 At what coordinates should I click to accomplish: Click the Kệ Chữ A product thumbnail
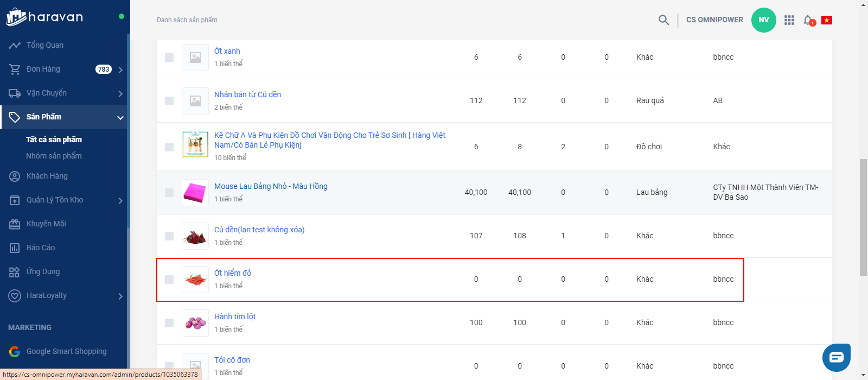point(195,144)
